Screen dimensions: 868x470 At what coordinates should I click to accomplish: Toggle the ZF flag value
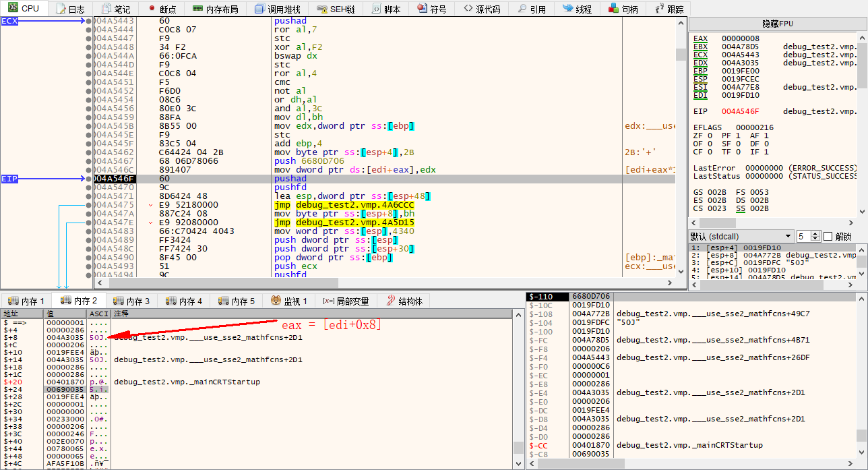(710, 136)
